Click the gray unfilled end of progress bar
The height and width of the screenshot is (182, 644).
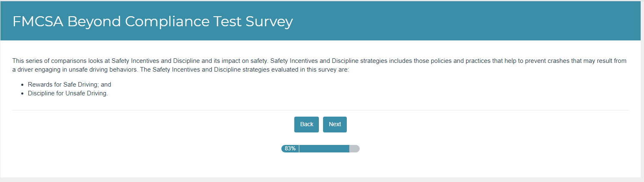point(354,149)
